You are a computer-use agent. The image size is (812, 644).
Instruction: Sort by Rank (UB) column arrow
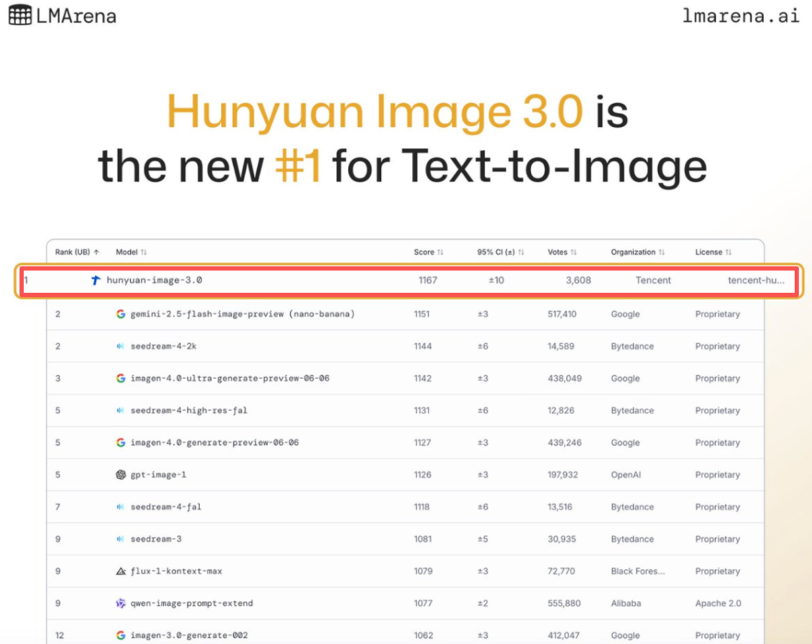(96, 252)
